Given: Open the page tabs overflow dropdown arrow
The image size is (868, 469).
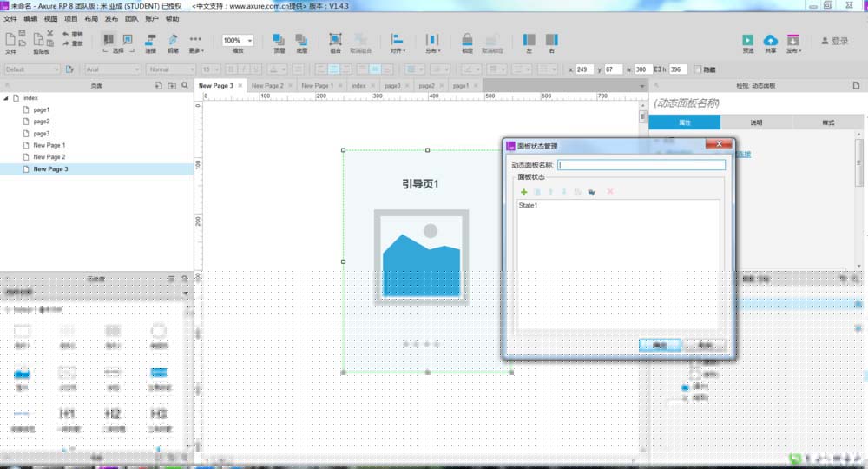Looking at the screenshot, I should pos(642,86).
